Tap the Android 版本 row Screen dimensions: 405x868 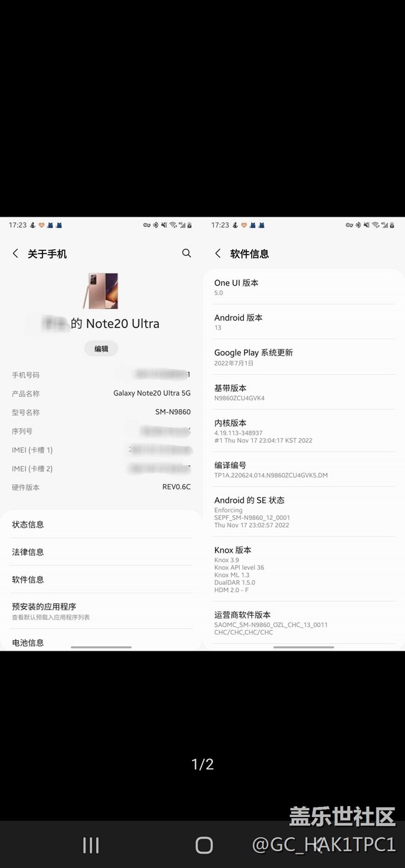pos(304,322)
